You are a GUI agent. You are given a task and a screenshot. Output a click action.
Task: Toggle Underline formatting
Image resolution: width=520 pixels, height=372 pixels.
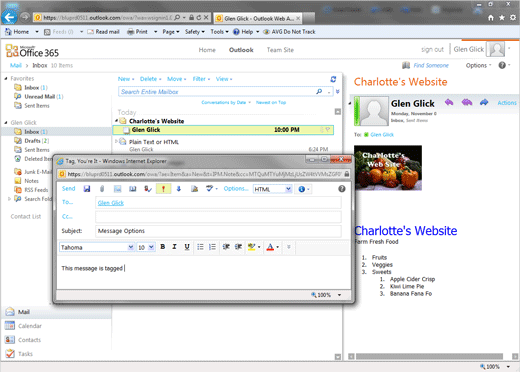187,247
